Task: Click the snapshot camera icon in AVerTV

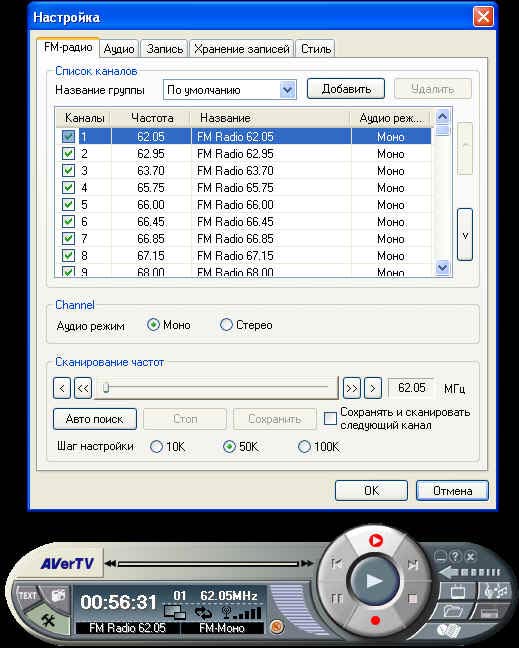Action: 58,595
